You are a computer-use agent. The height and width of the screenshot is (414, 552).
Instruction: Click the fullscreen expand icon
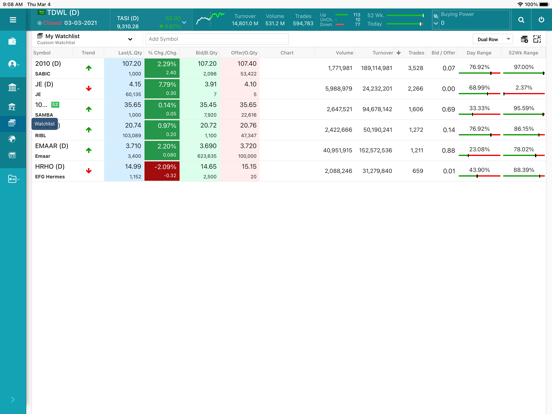[x=537, y=39]
